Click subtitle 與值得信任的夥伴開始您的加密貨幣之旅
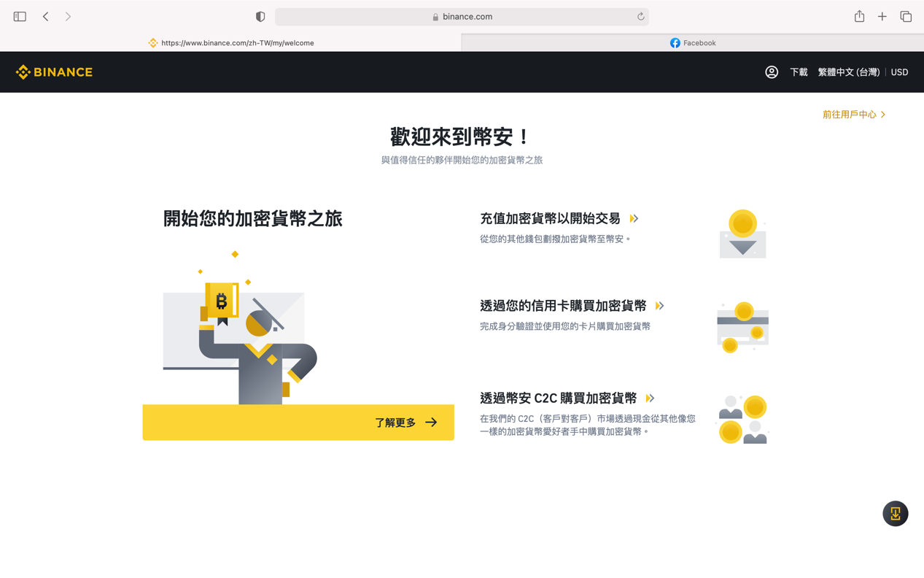 tap(462, 160)
